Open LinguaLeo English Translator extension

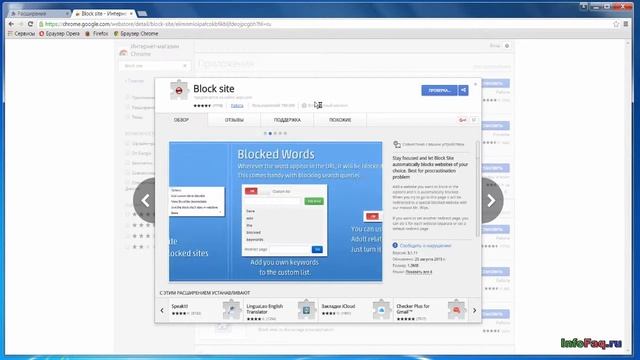click(264, 309)
